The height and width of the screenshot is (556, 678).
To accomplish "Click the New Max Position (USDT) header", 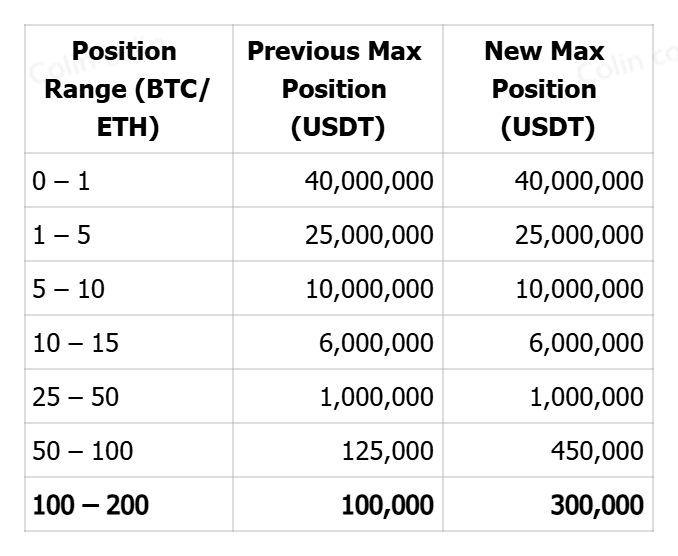I will pyautogui.click(x=543, y=89).
